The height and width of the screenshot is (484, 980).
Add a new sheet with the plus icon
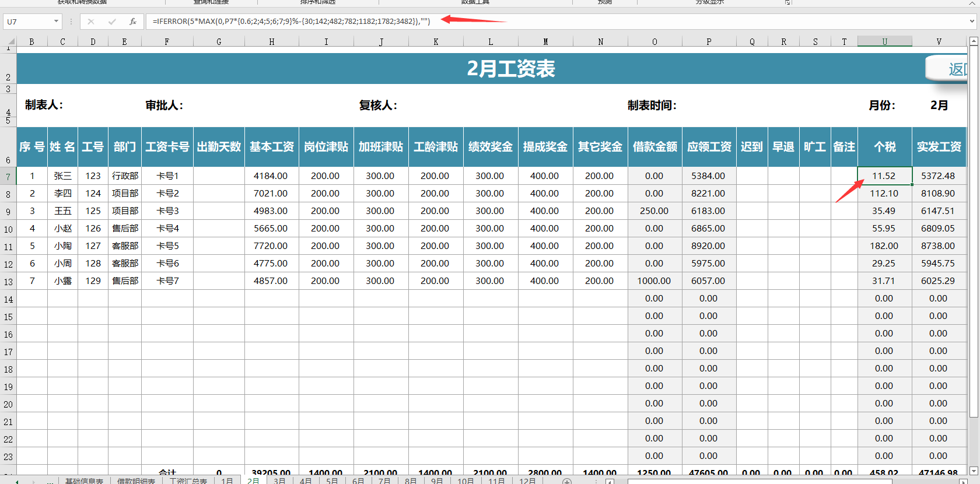pos(566,481)
